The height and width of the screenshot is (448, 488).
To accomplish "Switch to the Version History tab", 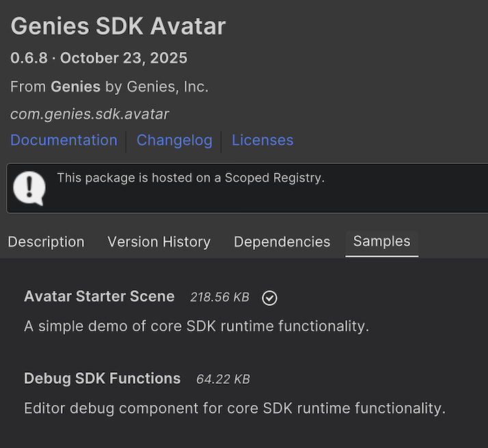I will pos(159,242).
